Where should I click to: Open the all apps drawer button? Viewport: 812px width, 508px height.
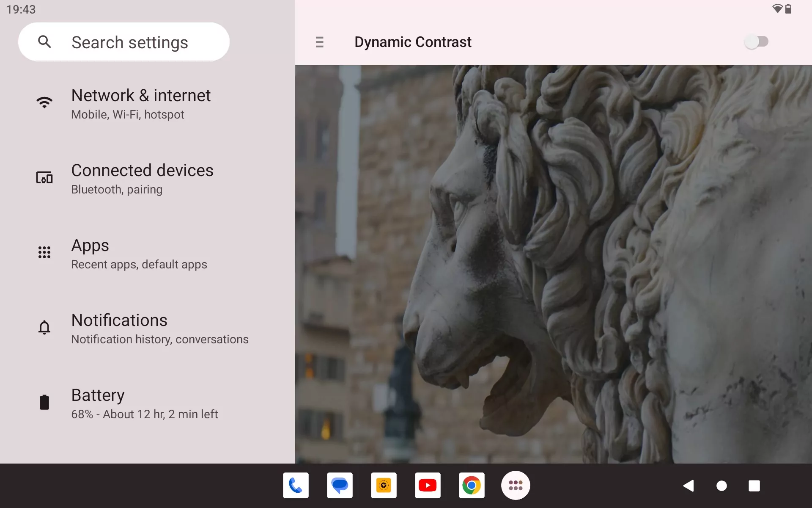pos(516,486)
